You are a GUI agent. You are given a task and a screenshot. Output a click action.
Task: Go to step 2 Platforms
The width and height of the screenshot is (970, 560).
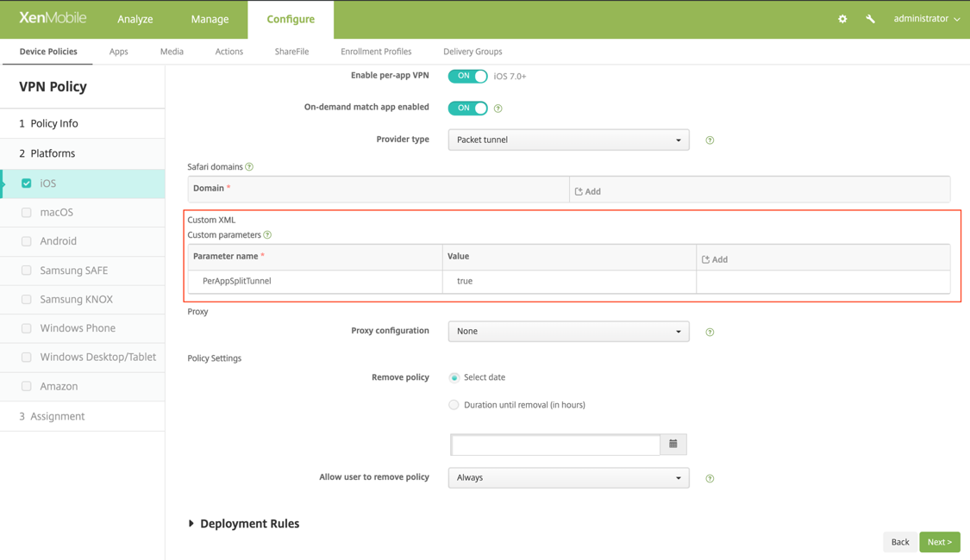tap(83, 153)
